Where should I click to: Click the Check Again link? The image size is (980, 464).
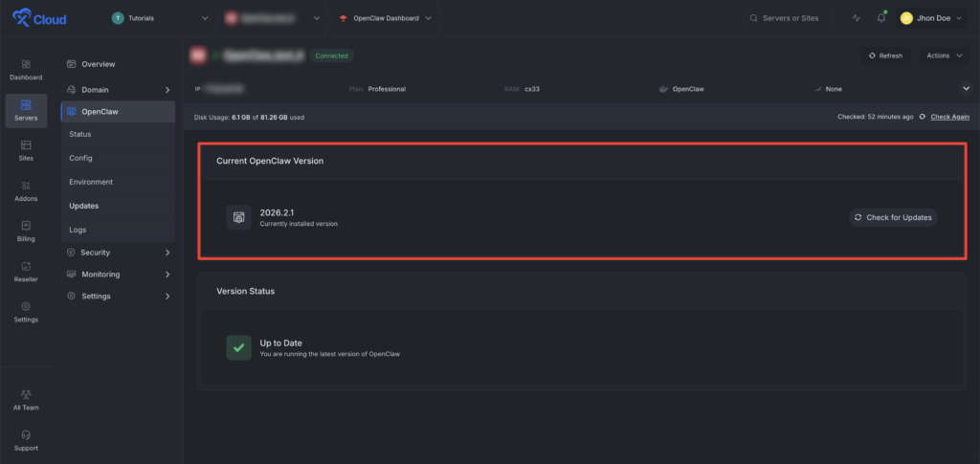coord(949,117)
